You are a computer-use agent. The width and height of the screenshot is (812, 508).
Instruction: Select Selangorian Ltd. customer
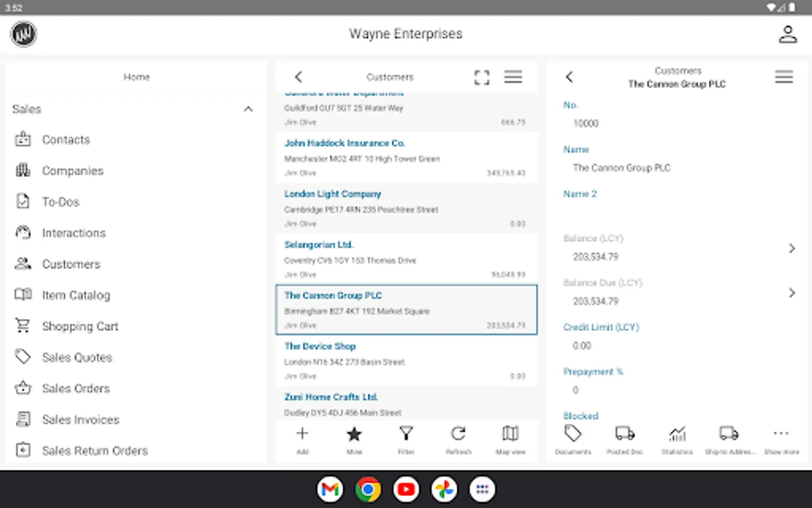pos(406,259)
